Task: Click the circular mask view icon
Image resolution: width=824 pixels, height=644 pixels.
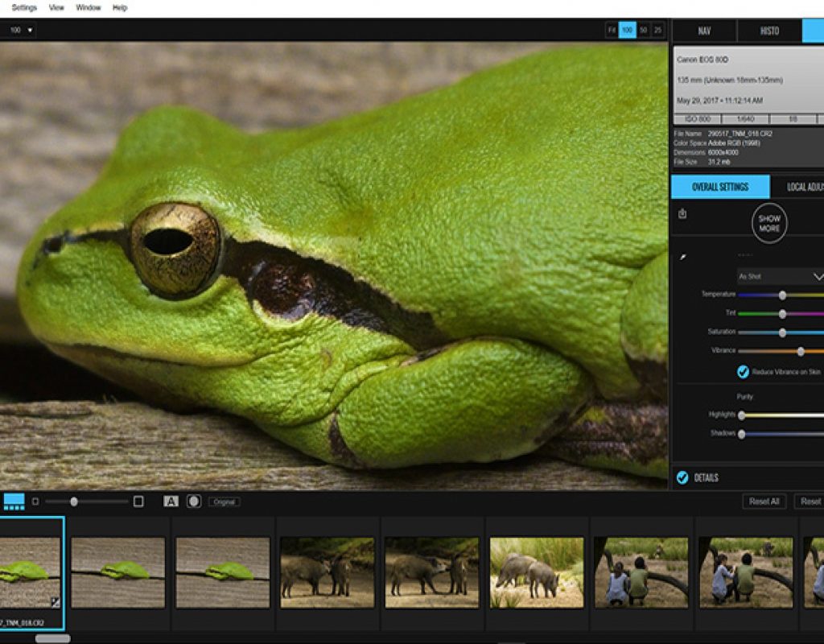Action: 194,502
